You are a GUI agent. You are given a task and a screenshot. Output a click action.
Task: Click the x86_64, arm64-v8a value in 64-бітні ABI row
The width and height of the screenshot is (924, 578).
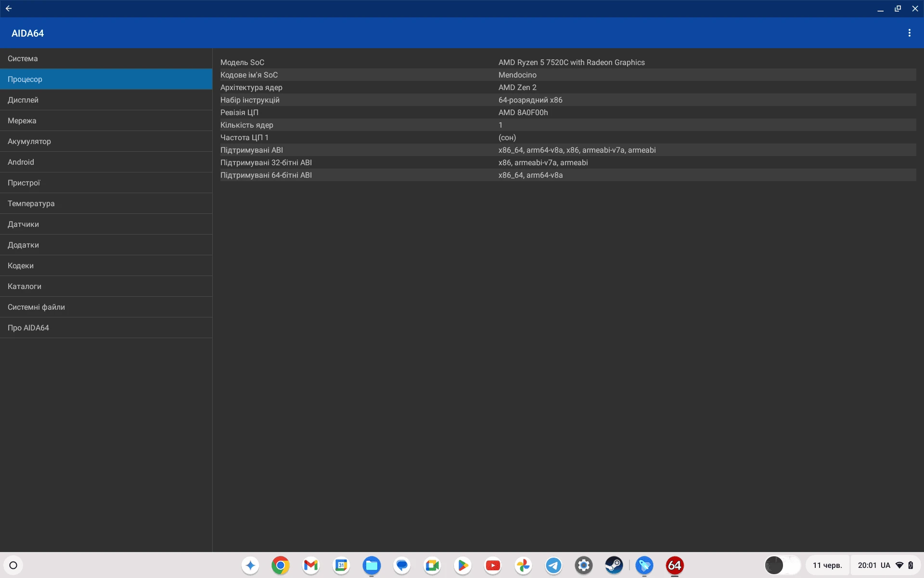tap(530, 175)
